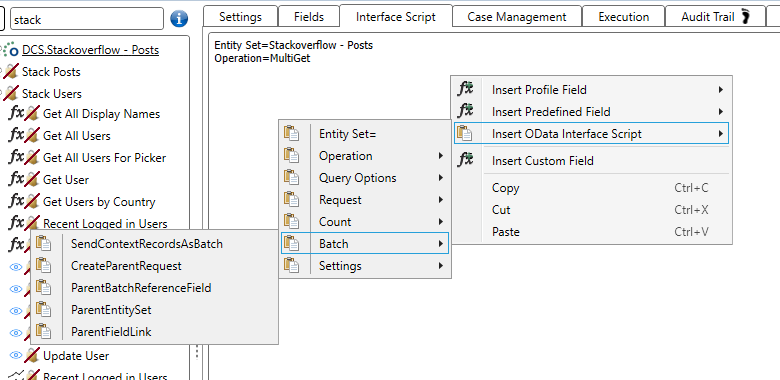Open DCS.Stackoverflow - Posts tree link
The height and width of the screenshot is (380, 780).
(91, 50)
